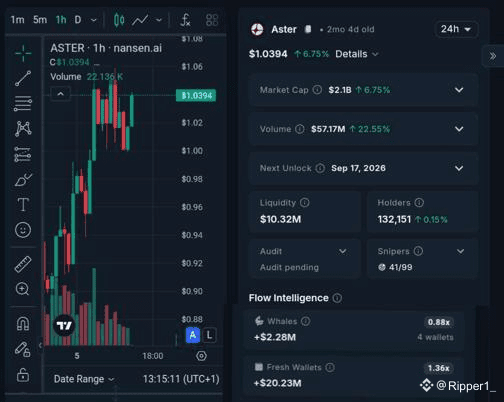
Task: Open the Fibonacci retracement tools
Action: point(23,103)
